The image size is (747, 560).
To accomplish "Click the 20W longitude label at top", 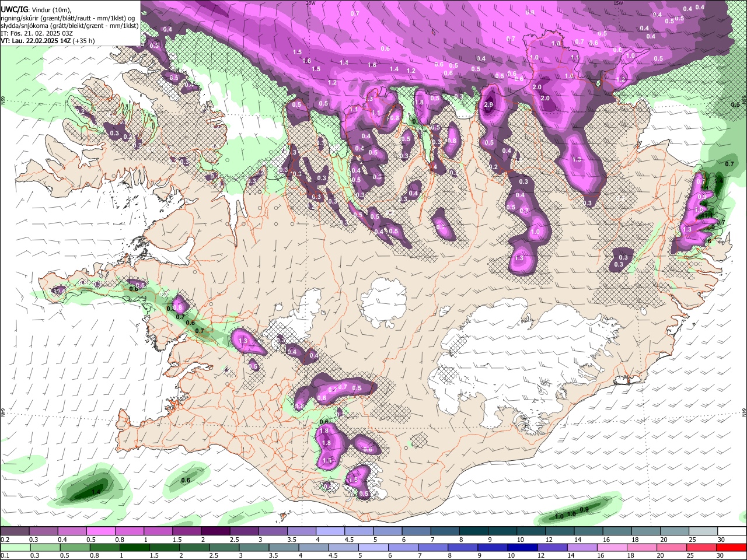I will click(310, 3).
